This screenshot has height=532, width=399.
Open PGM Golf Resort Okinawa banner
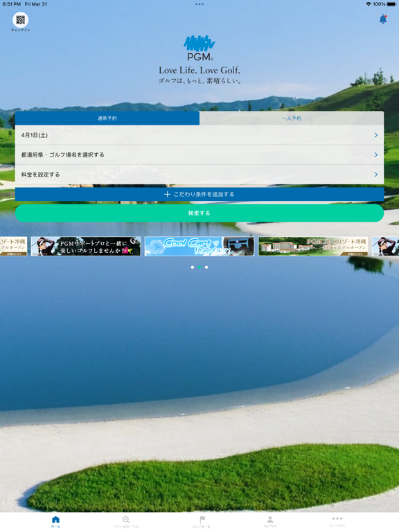click(313, 247)
